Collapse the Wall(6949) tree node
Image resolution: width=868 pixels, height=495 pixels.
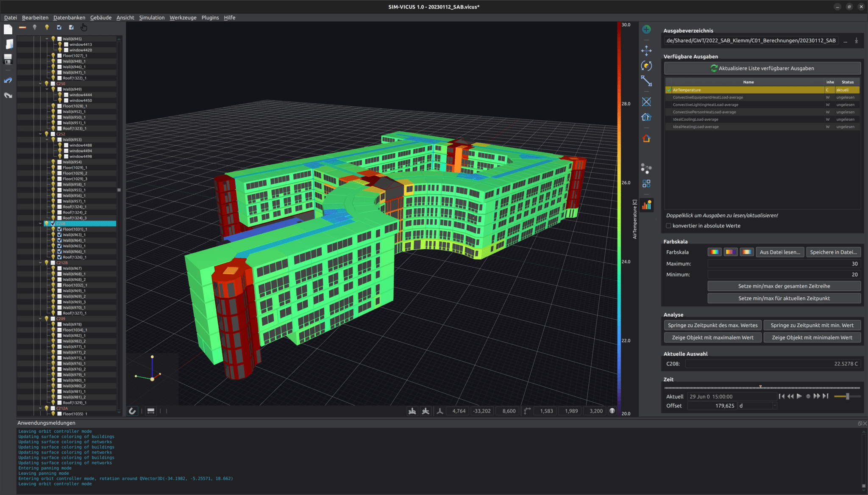coord(47,89)
